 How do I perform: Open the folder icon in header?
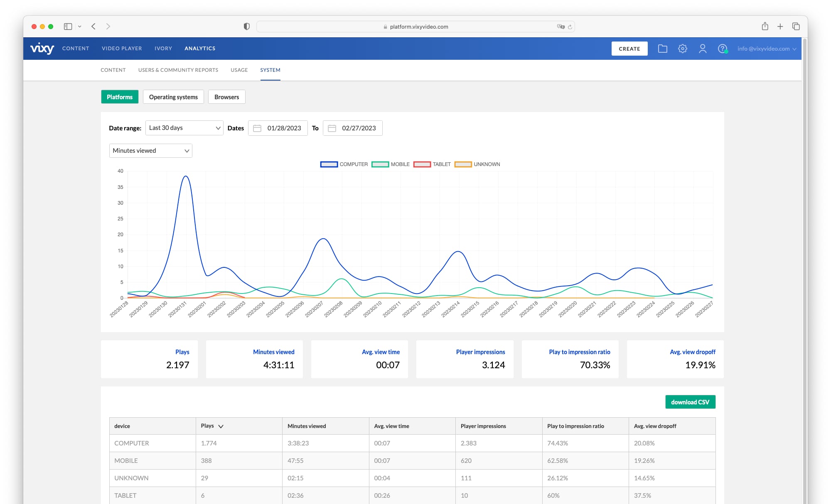663,49
